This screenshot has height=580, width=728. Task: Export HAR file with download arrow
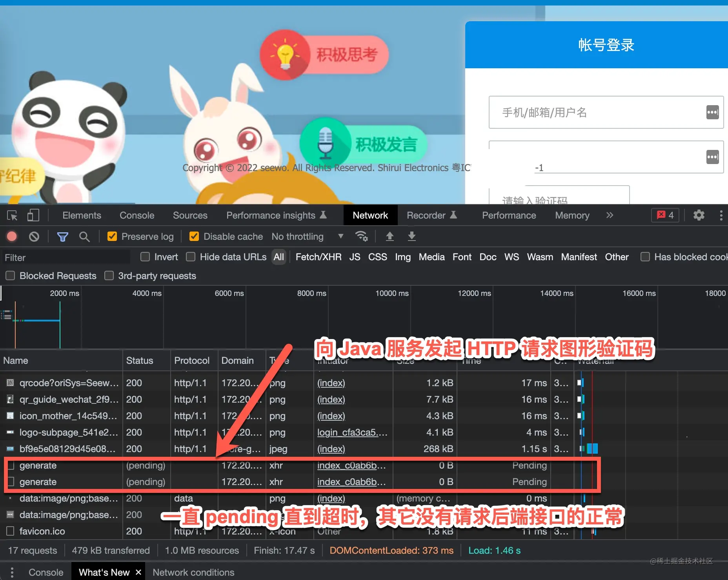point(411,236)
